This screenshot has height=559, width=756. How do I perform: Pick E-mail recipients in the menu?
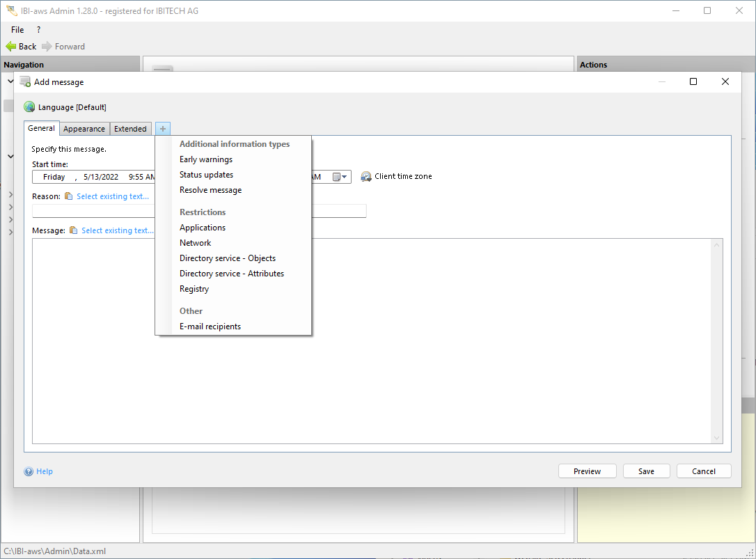pyautogui.click(x=210, y=326)
